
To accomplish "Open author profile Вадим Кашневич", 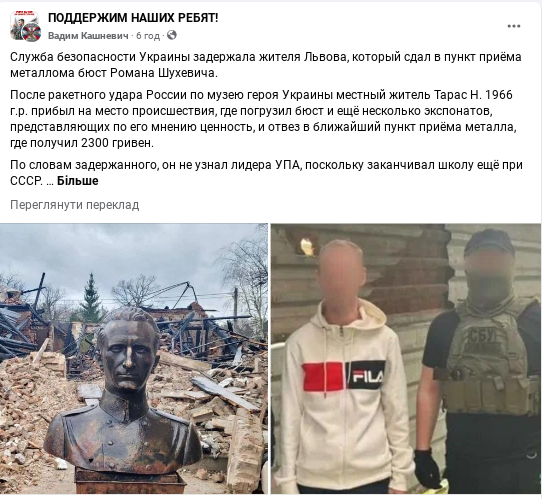I will pos(88,36).
